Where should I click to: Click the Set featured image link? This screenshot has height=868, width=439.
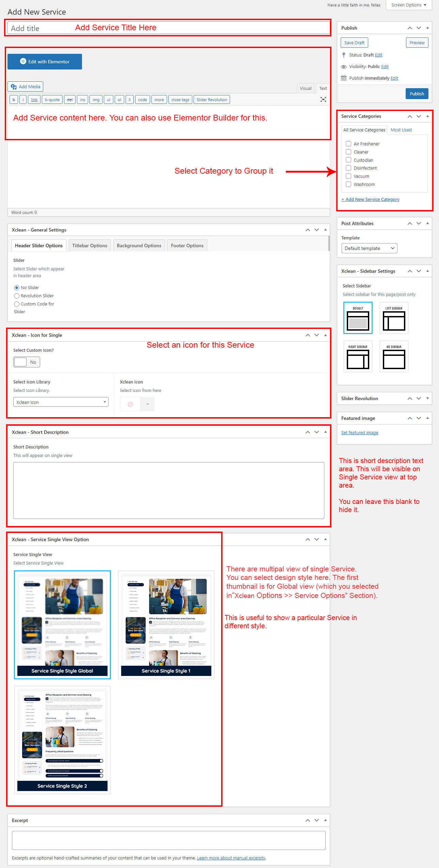click(x=360, y=433)
